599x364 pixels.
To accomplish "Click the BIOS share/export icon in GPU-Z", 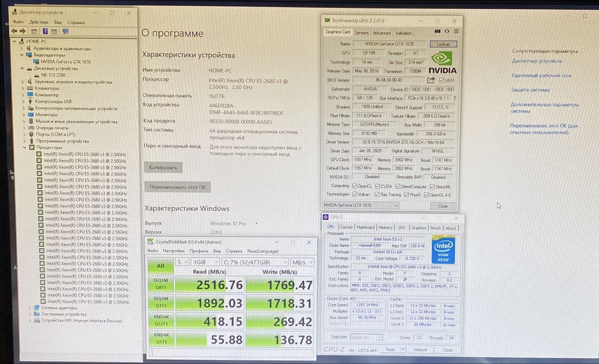I will point(431,80).
